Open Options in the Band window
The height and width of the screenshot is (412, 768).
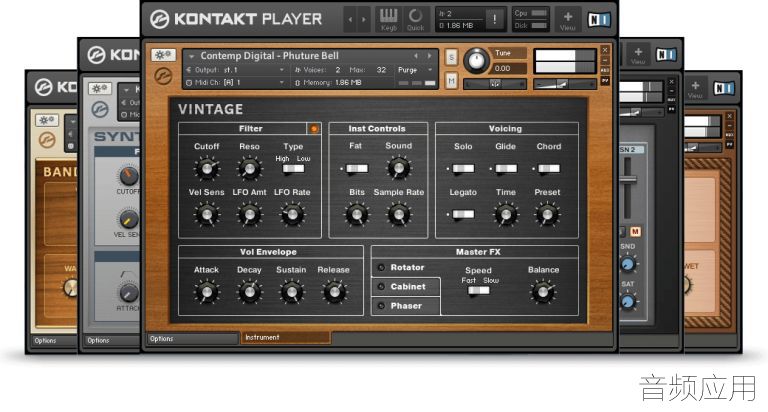pos(54,340)
